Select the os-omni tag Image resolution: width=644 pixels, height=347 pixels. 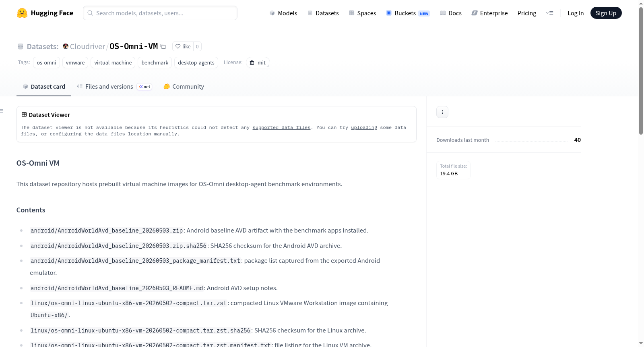46,62
